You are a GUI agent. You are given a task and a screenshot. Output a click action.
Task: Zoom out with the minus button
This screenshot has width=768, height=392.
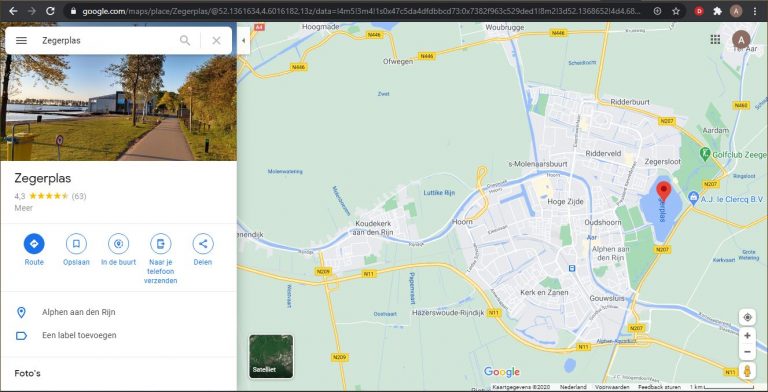point(747,352)
